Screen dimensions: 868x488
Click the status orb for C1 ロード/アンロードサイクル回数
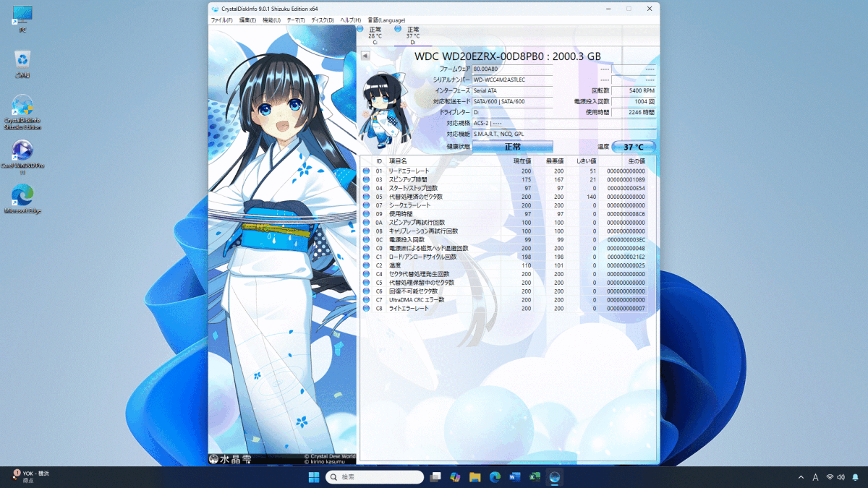366,257
